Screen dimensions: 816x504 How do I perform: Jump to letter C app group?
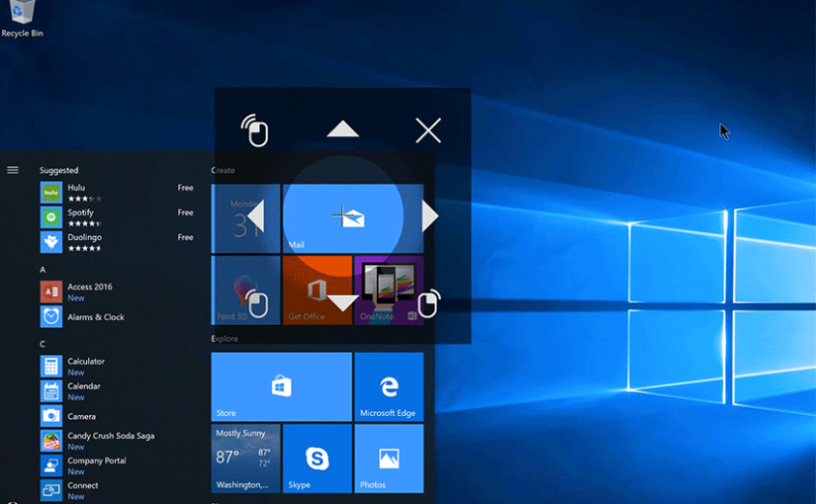[x=43, y=344]
